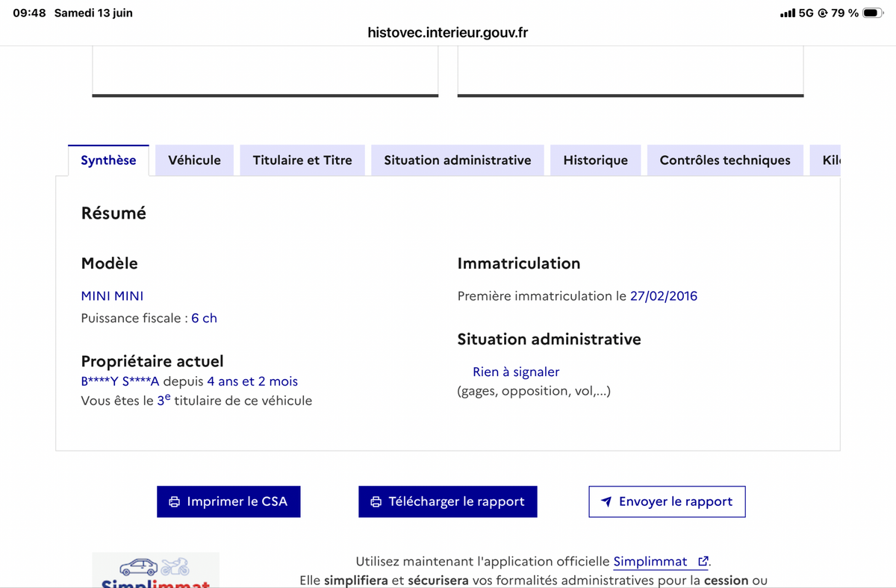The height and width of the screenshot is (588, 896).
Task: Click the printer icon on Imprimer le CSA
Action: point(175,502)
